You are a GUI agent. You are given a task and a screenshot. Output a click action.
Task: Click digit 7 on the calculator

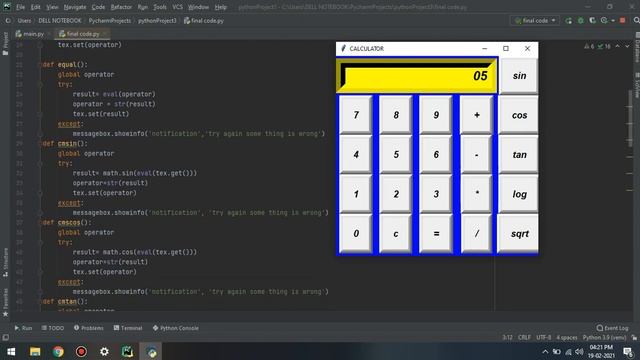tap(356, 115)
